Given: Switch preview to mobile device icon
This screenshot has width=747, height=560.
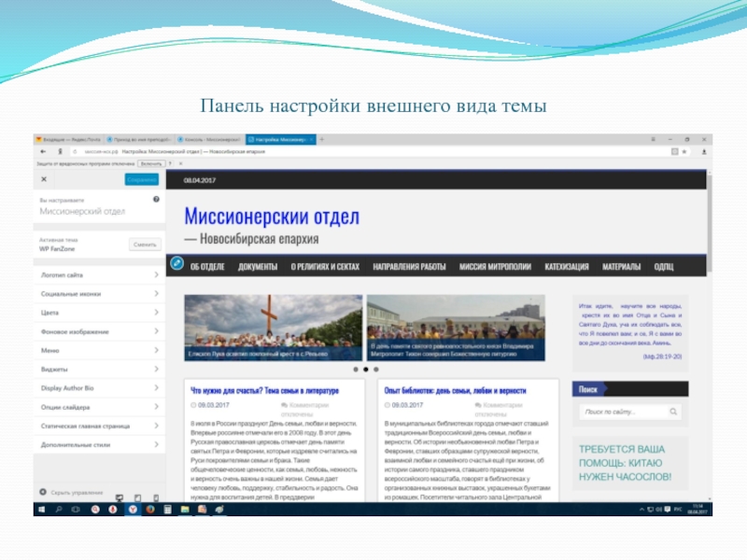Looking at the screenshot, I should tap(156, 497).
